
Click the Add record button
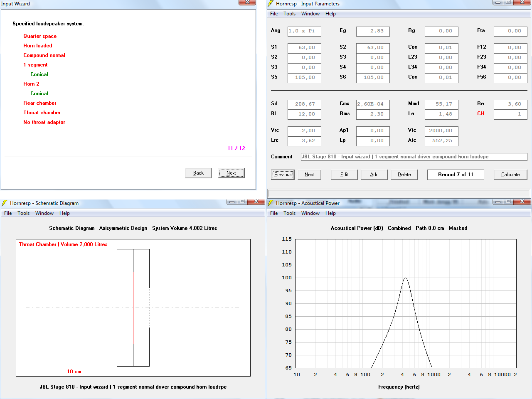coord(374,175)
